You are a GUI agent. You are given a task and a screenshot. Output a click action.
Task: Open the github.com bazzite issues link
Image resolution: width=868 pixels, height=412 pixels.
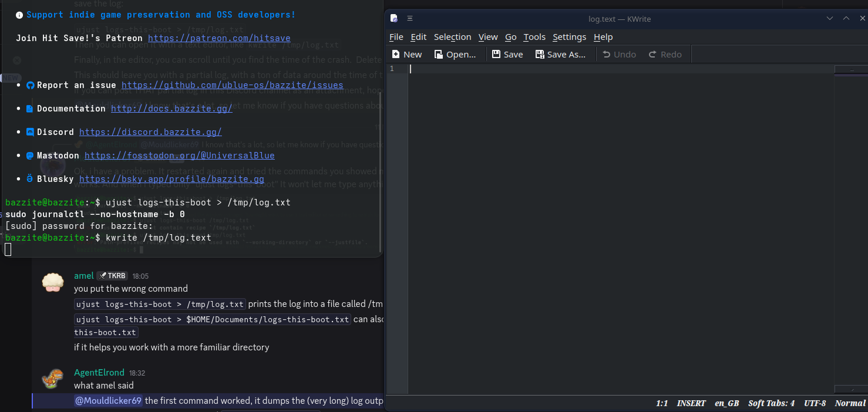(x=232, y=85)
